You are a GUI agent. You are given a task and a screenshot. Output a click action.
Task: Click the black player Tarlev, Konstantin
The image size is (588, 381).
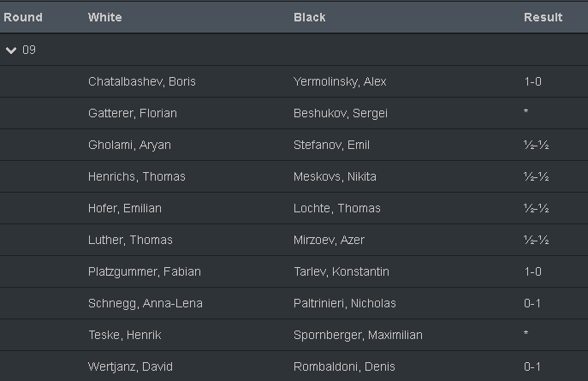coord(341,271)
